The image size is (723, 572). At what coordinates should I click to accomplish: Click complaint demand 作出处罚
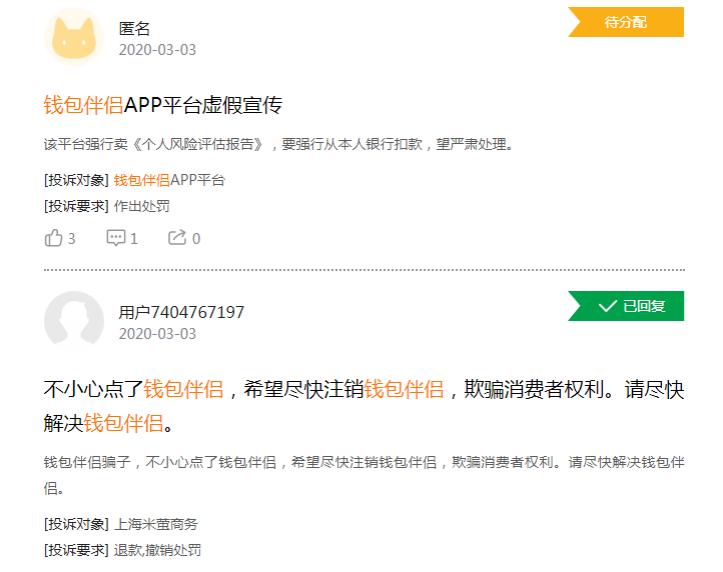[142, 206]
